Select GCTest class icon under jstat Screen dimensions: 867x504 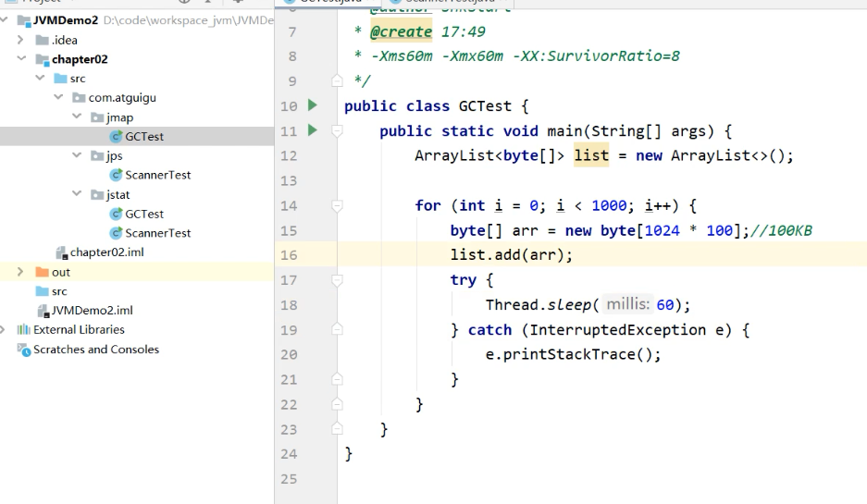tap(116, 214)
